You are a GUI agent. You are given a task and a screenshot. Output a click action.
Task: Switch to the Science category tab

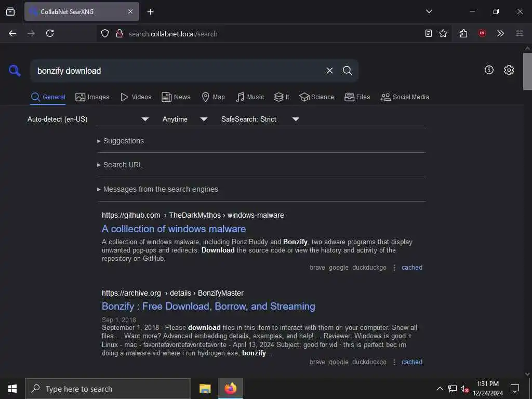click(316, 97)
